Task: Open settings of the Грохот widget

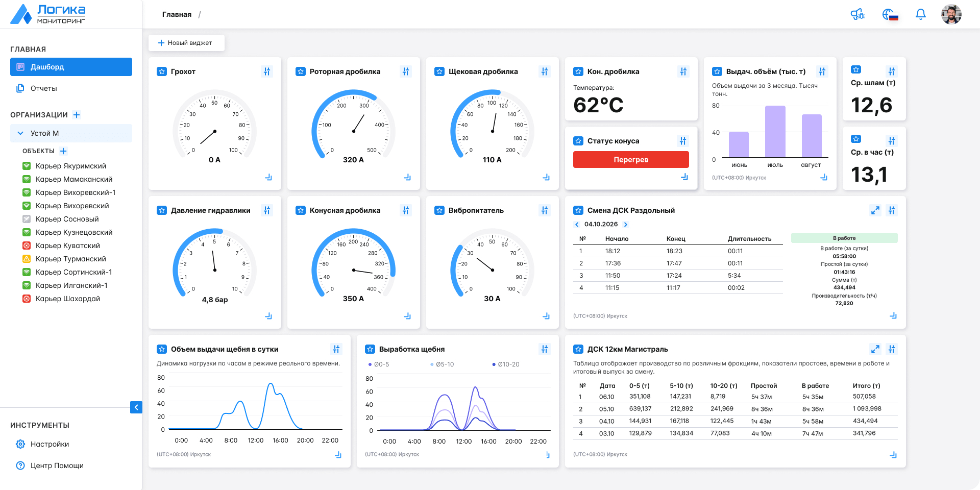Action: pos(267,71)
